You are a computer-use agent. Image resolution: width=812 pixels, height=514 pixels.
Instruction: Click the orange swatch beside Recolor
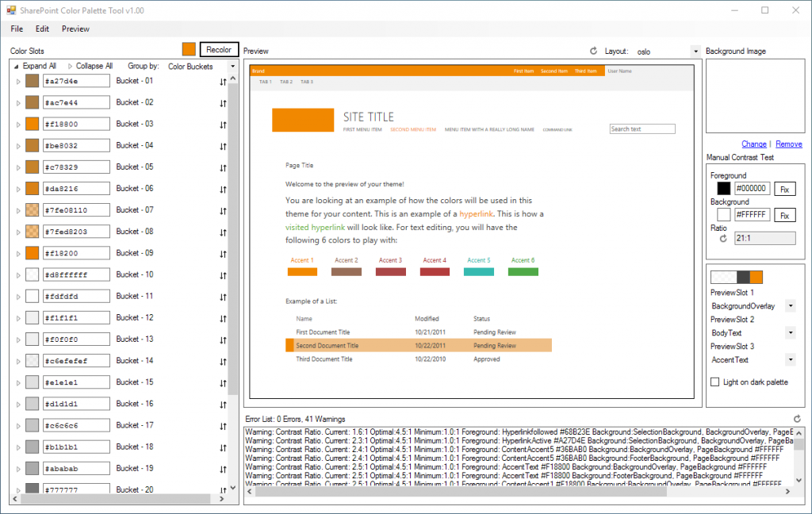188,48
